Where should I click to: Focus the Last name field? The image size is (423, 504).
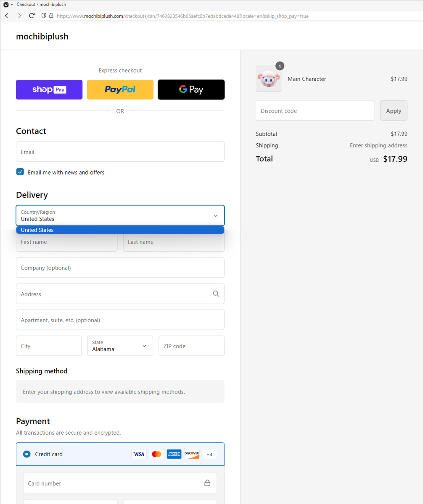point(174,242)
